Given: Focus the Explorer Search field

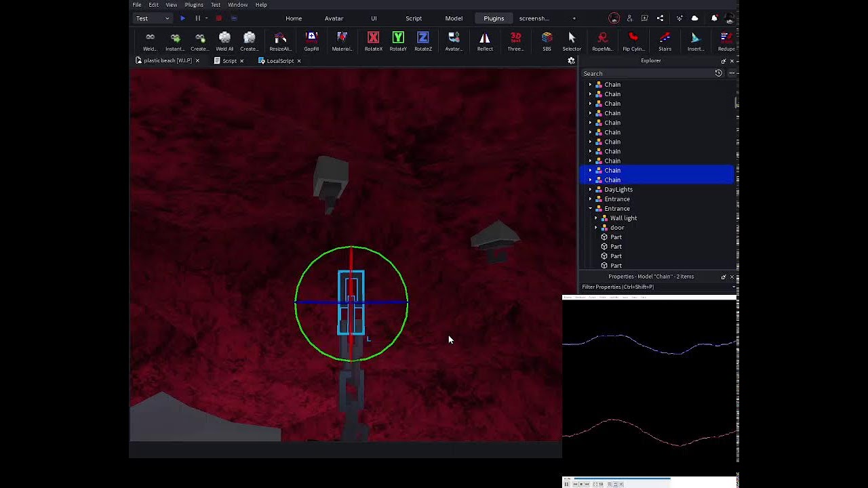Looking at the screenshot, I should [x=648, y=73].
